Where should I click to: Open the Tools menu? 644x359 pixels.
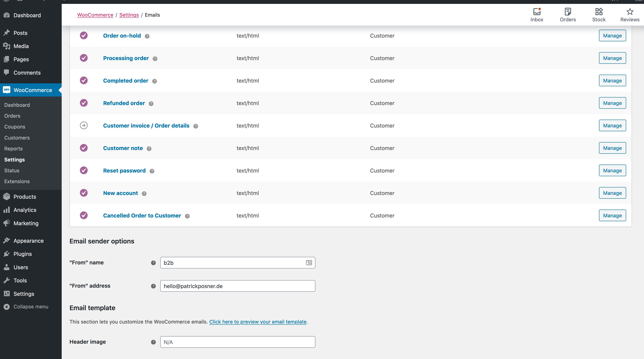pyautogui.click(x=31, y=280)
